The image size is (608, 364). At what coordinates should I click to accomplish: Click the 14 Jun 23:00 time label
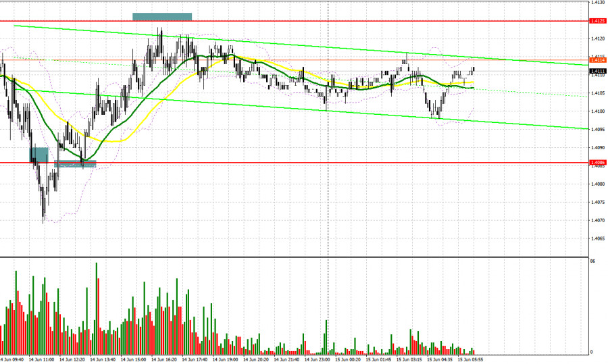(x=318, y=360)
